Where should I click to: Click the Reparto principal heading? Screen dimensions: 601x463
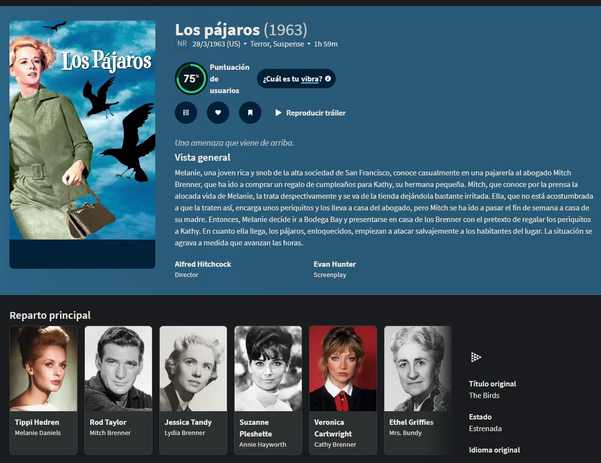(x=50, y=315)
